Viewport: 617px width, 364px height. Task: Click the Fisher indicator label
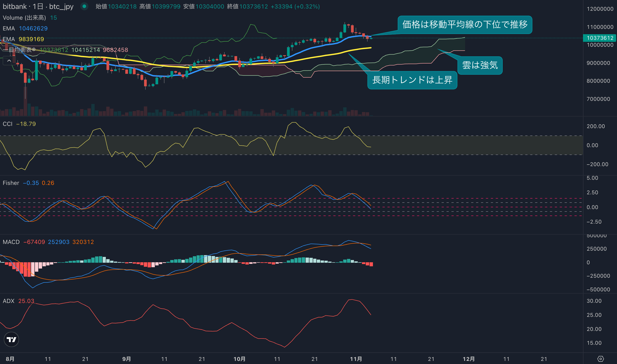tap(11, 183)
